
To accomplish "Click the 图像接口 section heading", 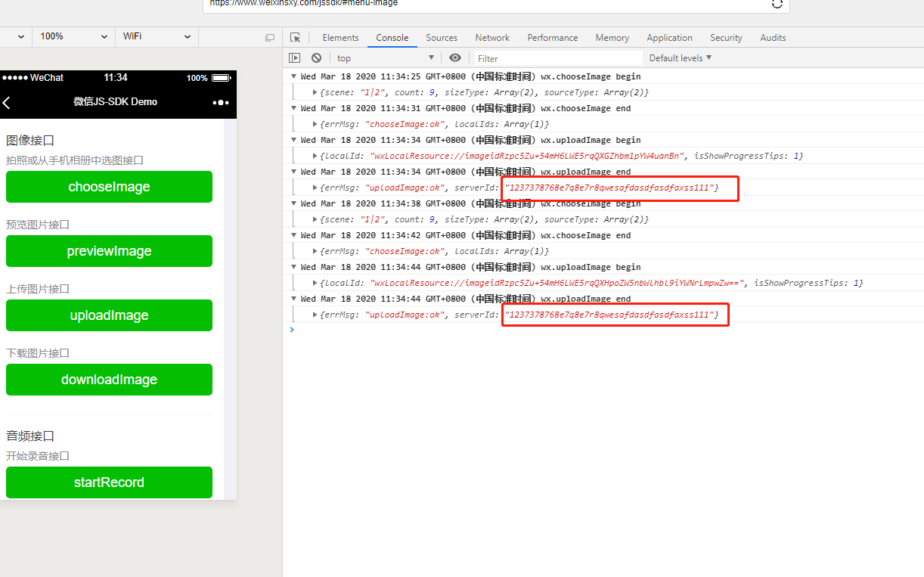I will [30, 141].
